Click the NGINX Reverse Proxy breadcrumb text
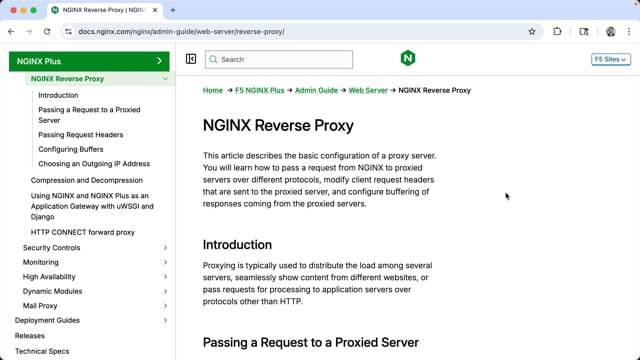Screen dimensions: 640x360 click(434, 90)
